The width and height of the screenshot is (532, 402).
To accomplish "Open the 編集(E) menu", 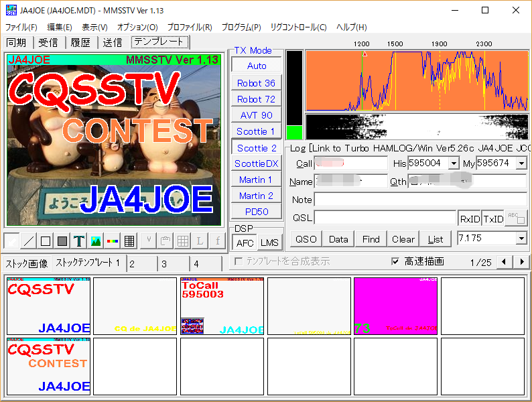I will (60, 27).
